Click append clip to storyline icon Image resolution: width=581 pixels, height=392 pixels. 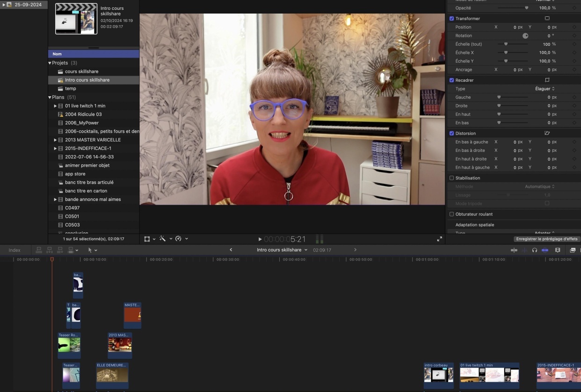(x=60, y=250)
